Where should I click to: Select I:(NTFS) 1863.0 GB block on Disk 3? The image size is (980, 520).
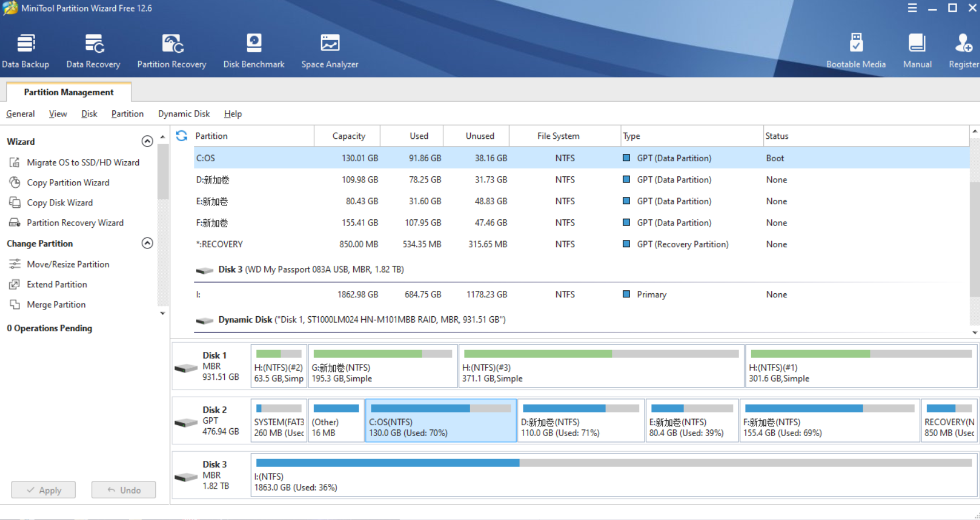614,475
